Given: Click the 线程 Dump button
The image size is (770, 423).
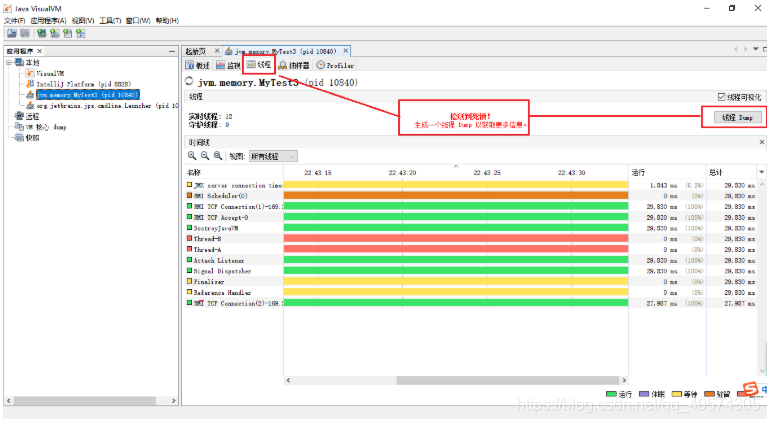Looking at the screenshot, I should point(737,117).
